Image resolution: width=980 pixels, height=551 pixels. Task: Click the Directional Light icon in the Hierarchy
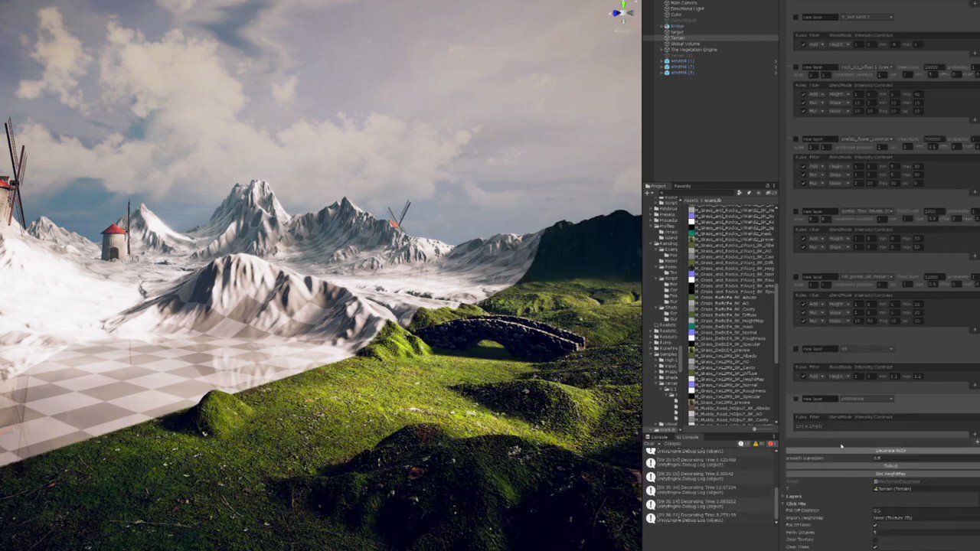667,8
